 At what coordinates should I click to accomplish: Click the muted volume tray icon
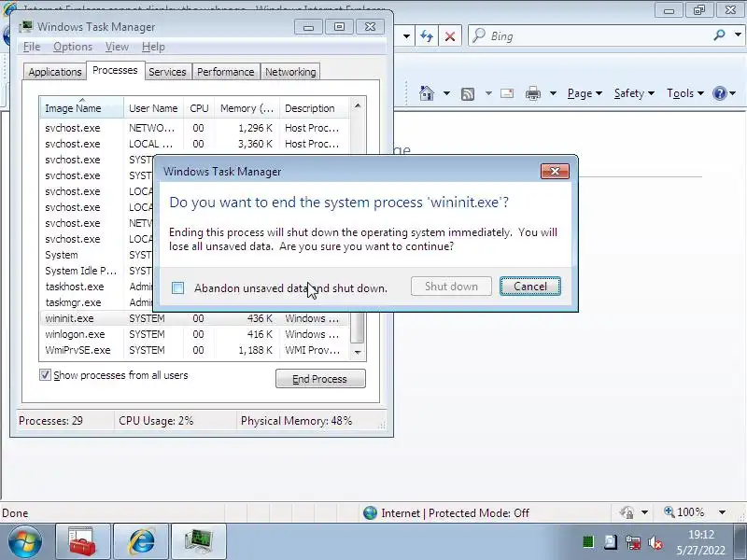coord(655,542)
